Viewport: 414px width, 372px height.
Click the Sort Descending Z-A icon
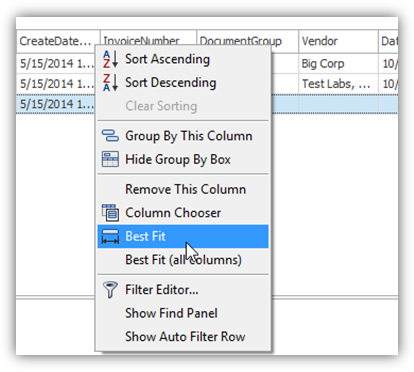coord(110,83)
